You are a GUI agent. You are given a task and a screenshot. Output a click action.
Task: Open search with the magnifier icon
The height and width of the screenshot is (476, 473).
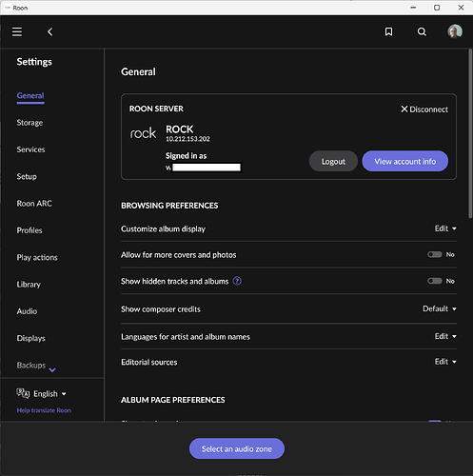(422, 31)
